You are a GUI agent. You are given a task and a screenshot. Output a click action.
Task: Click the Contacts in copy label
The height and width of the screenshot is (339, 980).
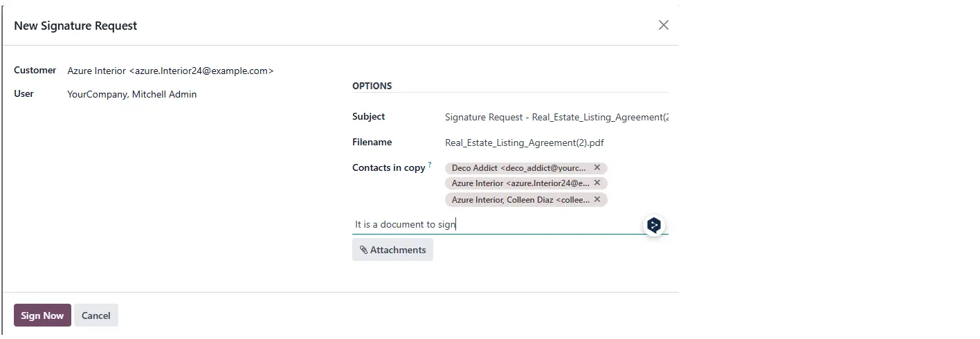coord(388,167)
